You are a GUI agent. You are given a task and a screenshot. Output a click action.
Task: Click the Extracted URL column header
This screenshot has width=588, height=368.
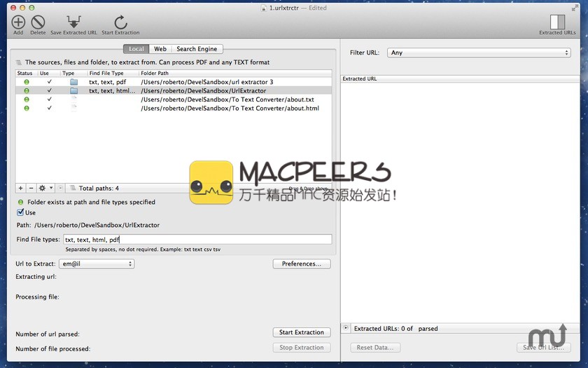(460, 79)
